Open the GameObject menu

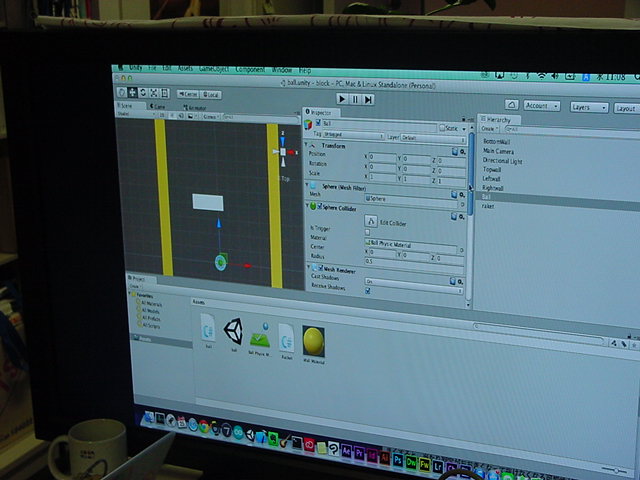213,69
